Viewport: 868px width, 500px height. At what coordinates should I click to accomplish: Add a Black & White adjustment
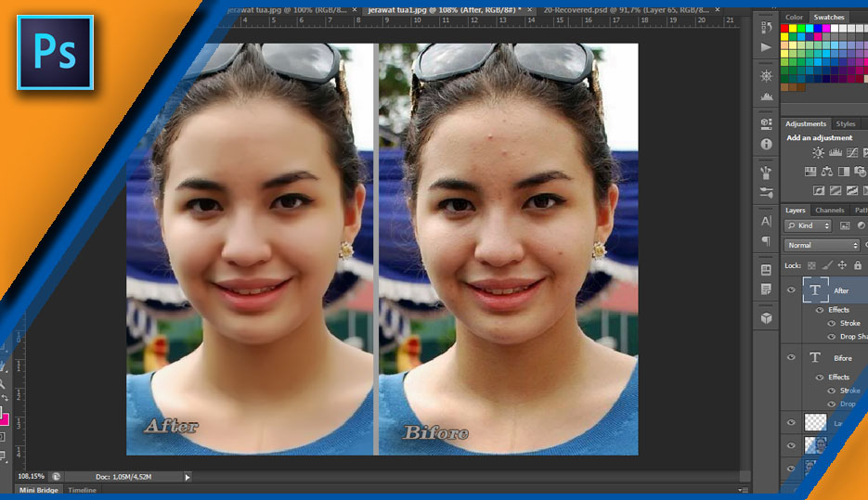point(844,172)
